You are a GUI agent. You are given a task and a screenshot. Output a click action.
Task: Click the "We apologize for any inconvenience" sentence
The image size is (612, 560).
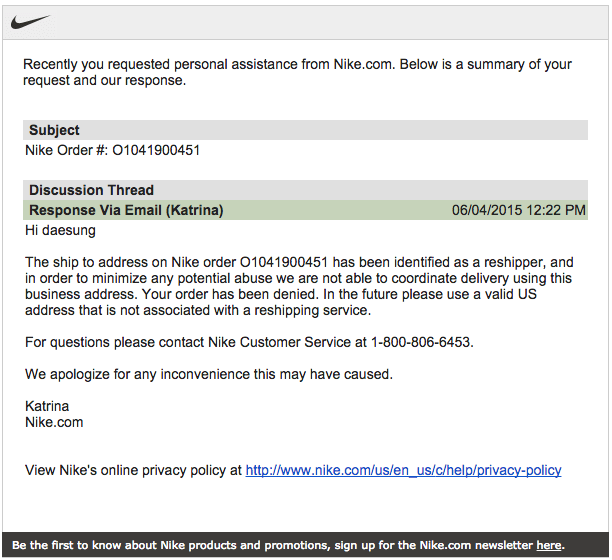click(208, 374)
